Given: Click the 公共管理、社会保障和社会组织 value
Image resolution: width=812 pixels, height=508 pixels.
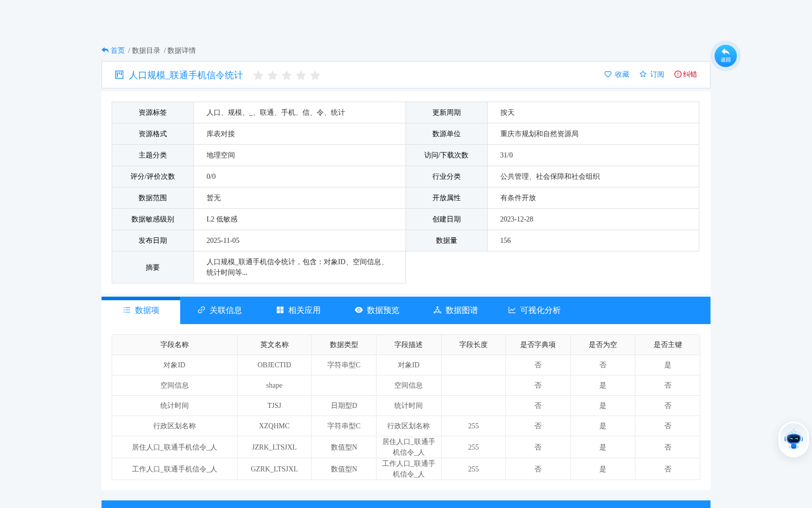Looking at the screenshot, I should 550,176.
